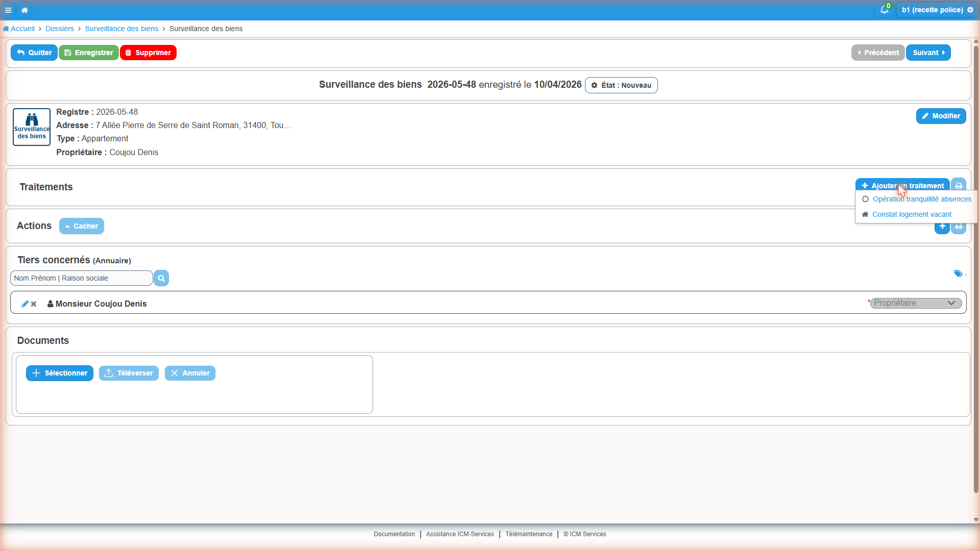
Task: Click the vertical page scrollbar
Action: point(976,269)
